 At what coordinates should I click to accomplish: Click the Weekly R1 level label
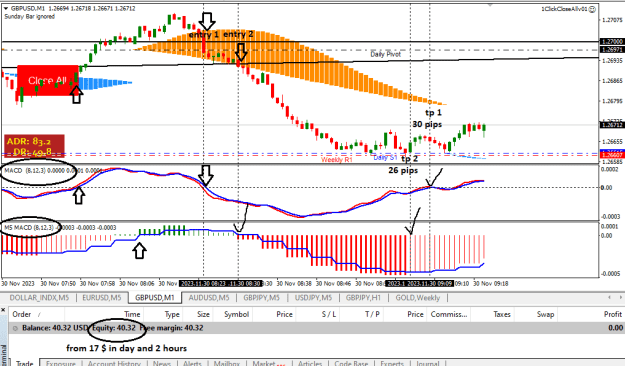337,160
